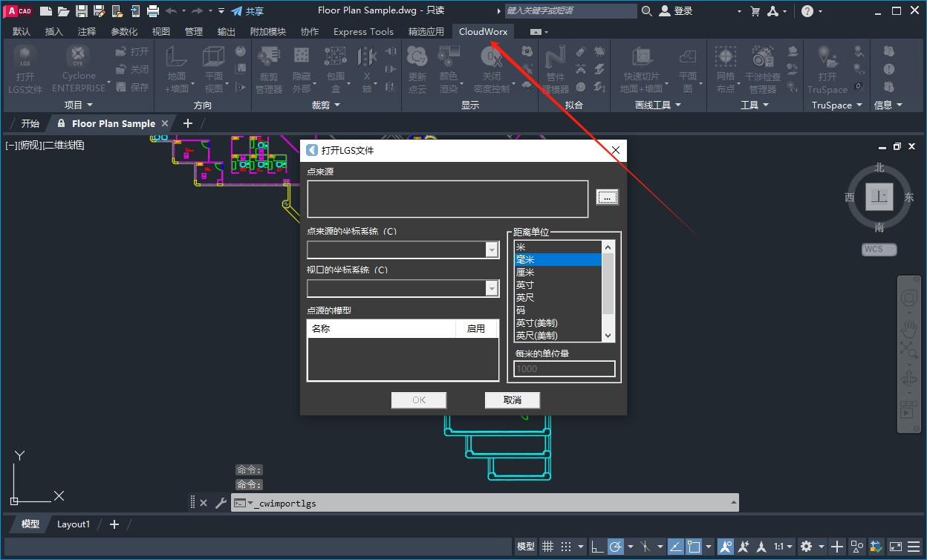Click the 共享 share button
927x560 pixels.
tap(247, 11)
